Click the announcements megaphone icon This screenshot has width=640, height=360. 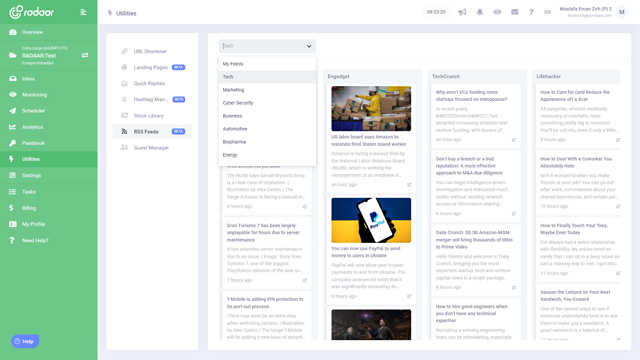pos(462,12)
